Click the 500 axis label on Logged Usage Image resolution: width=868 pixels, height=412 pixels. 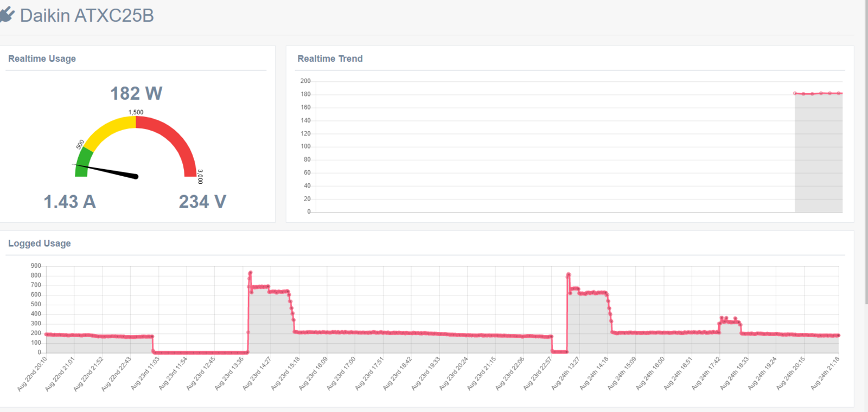click(36, 304)
